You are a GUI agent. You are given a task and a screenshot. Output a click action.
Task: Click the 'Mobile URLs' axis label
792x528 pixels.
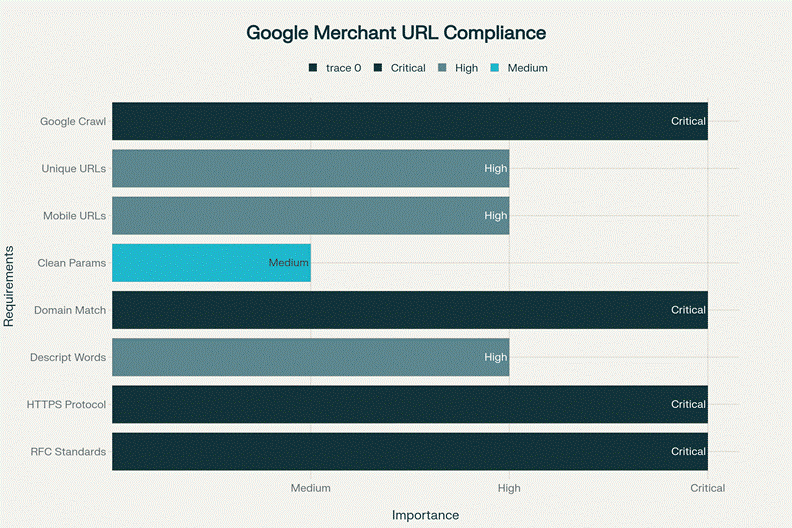click(x=74, y=216)
